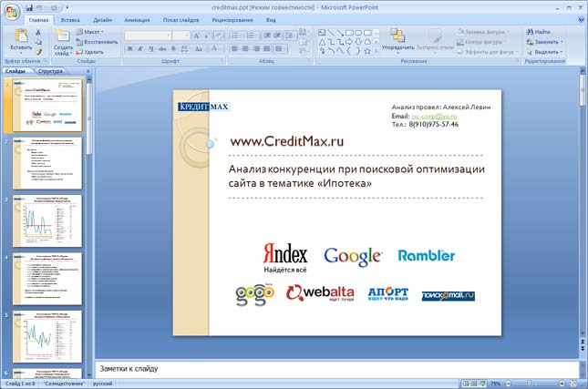Open the Анимация ribbon tab
This screenshot has height=389, width=588.
(137, 20)
